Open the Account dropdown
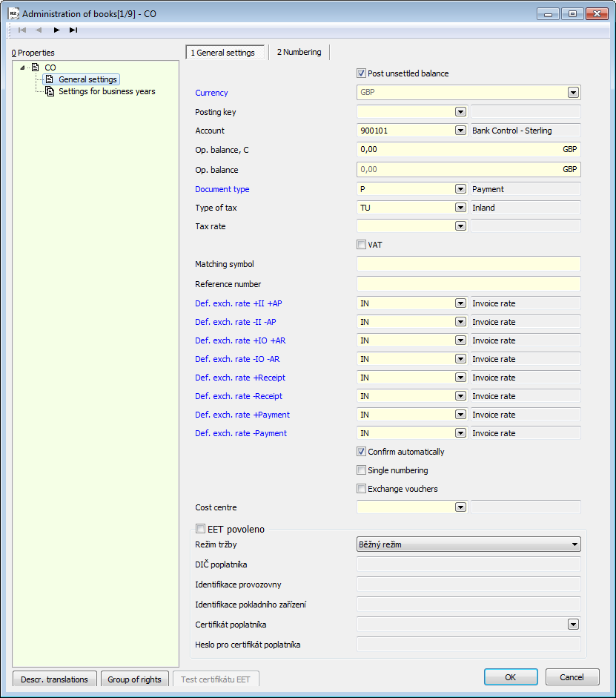The image size is (616, 698). (x=461, y=131)
